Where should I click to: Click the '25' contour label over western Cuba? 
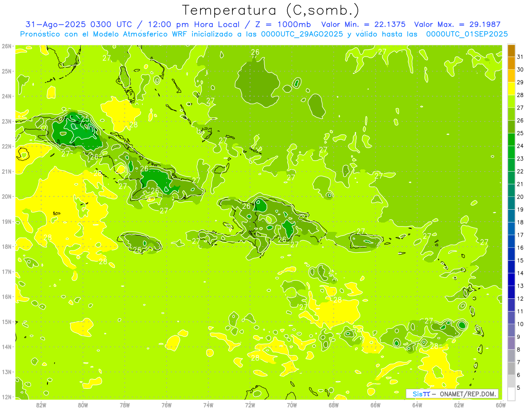pos(85,119)
